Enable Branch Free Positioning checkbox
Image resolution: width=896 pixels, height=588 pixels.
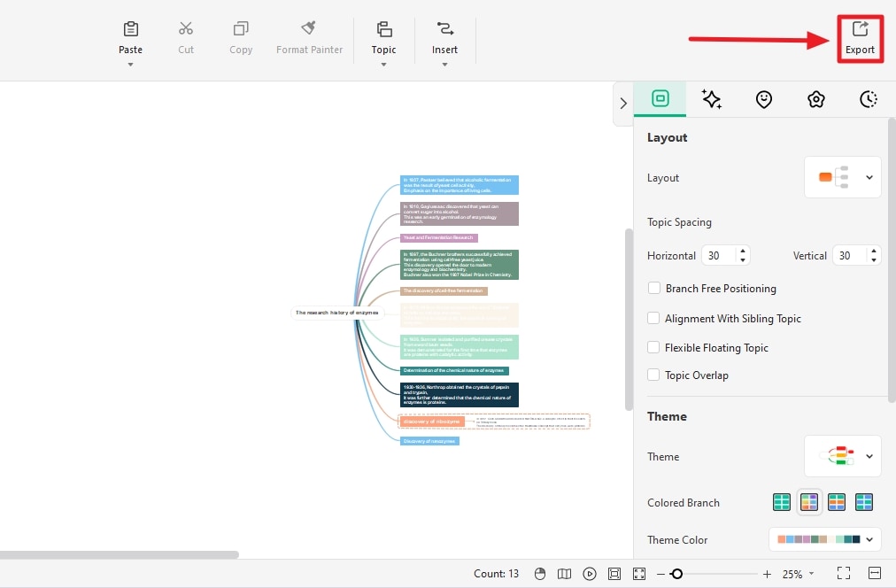tap(653, 288)
